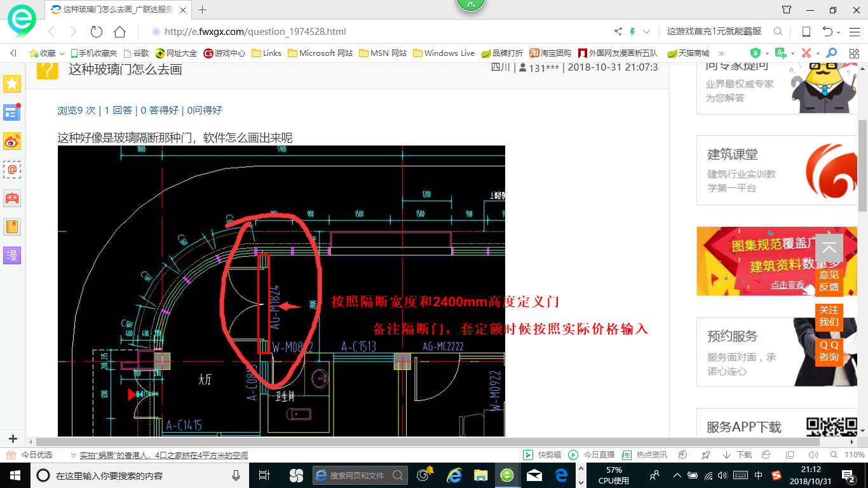Open the yellow star favorites sidebar icon

pyautogui.click(x=12, y=83)
